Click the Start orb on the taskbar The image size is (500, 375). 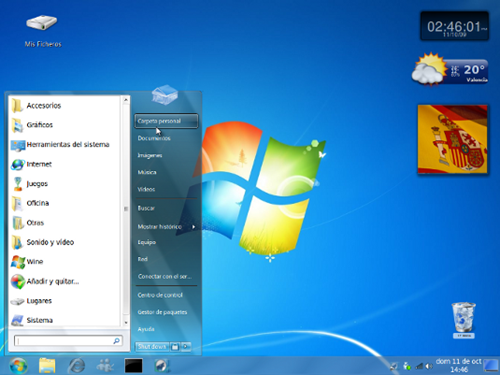click(x=18, y=365)
